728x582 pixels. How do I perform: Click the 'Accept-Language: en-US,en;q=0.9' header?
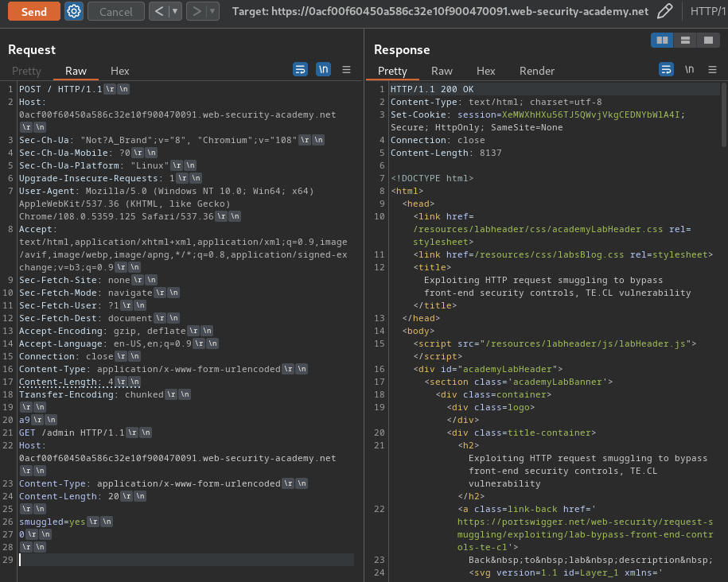pyautogui.click(x=105, y=343)
